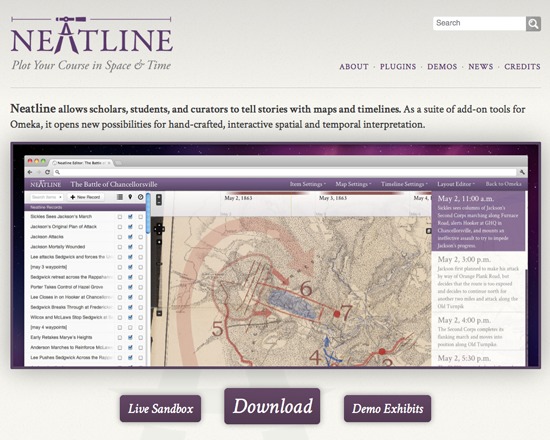
Task: Click the Download button
Action: pos(272,406)
